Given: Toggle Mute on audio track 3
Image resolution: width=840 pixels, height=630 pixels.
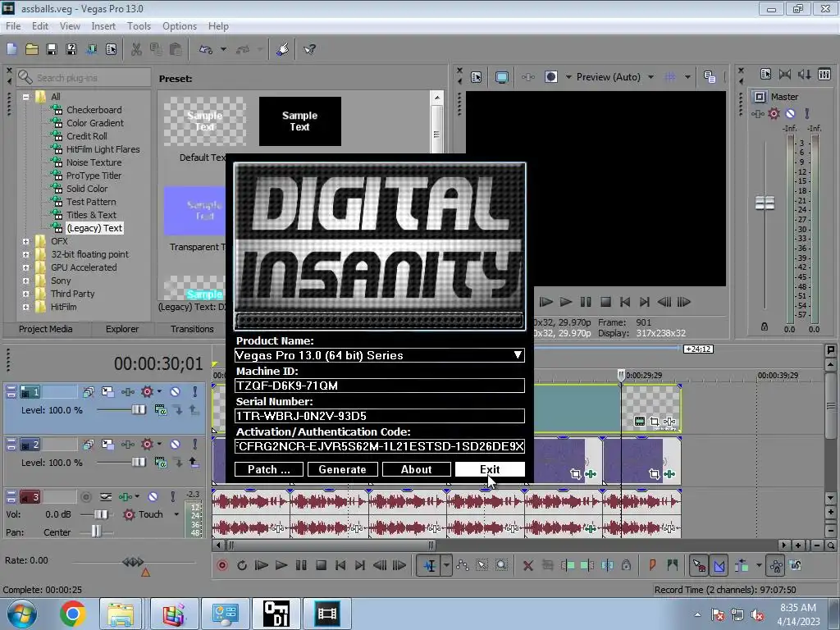Looking at the screenshot, I should pyautogui.click(x=153, y=496).
